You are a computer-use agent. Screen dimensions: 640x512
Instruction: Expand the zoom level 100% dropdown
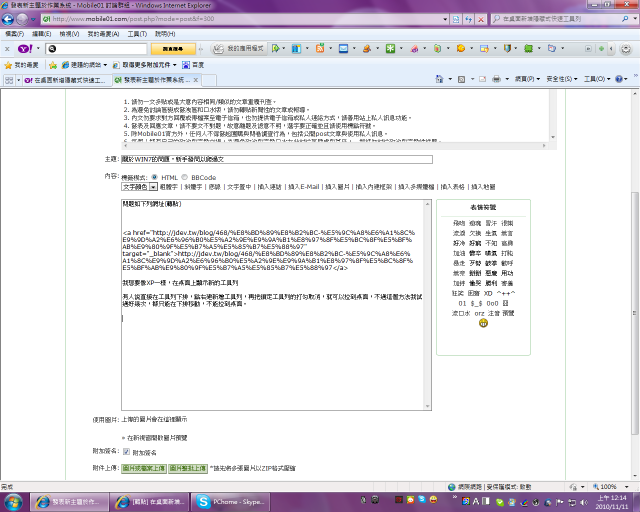pyautogui.click(x=627, y=487)
